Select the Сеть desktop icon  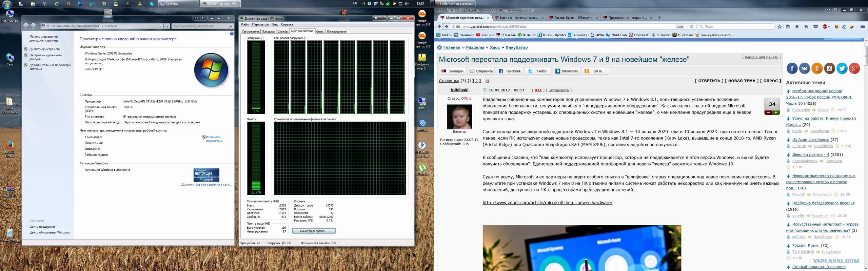[10, 60]
